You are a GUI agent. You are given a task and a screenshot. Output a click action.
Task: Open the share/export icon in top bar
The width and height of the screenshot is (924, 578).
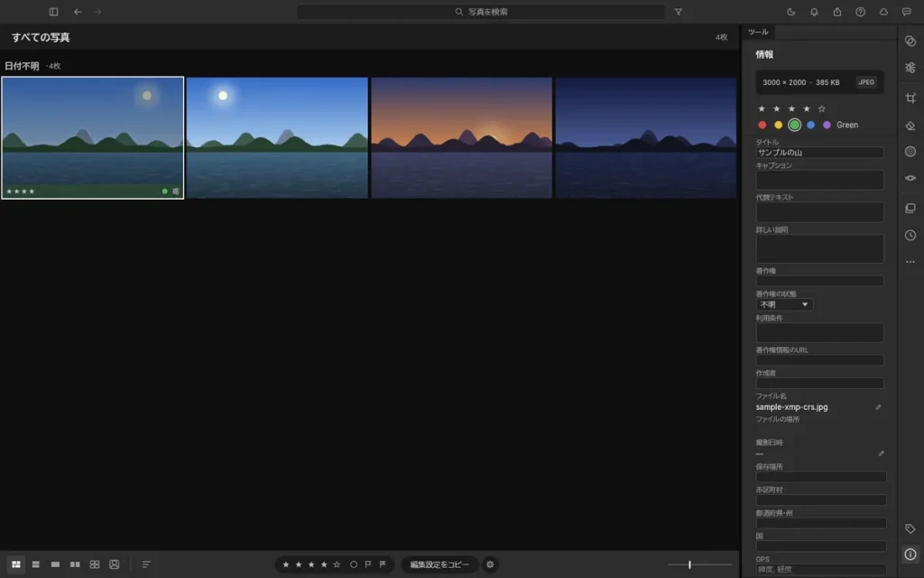click(x=836, y=12)
